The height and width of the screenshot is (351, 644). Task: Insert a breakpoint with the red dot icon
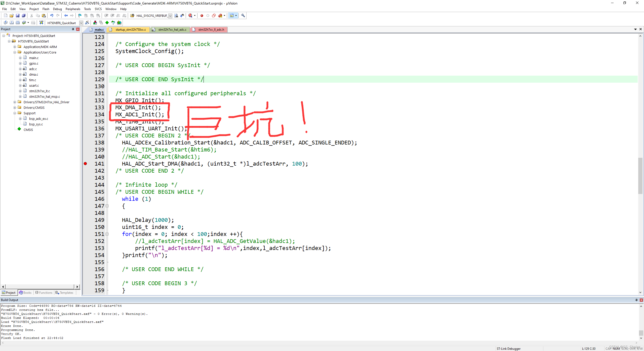tap(202, 16)
